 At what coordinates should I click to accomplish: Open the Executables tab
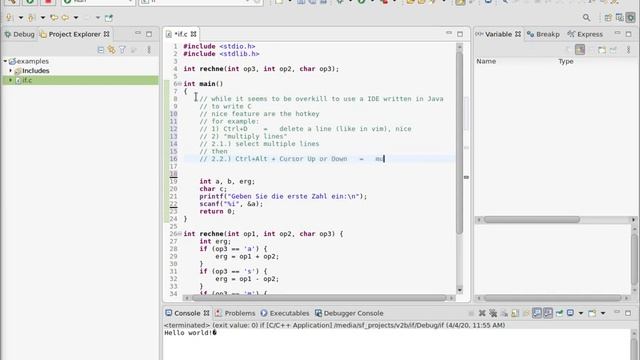[285, 313]
